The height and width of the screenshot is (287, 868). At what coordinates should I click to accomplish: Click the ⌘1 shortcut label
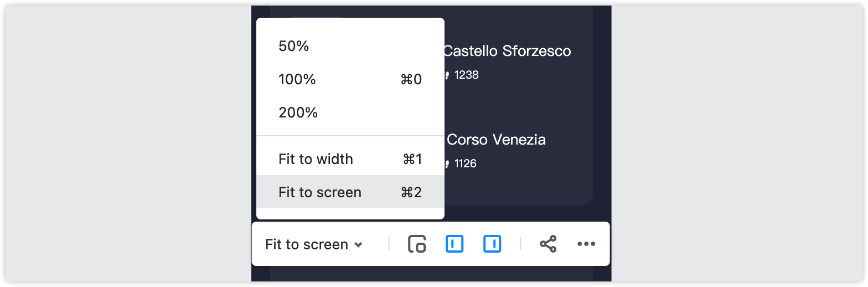point(412,159)
